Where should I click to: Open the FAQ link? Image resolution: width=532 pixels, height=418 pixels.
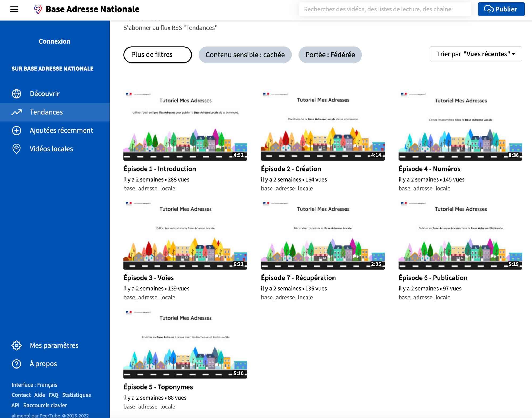point(53,395)
